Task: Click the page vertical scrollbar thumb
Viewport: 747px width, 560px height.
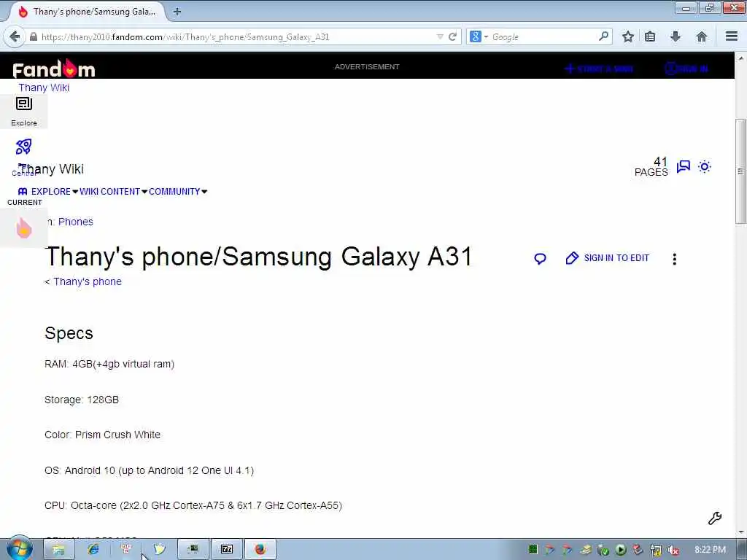Action: [x=741, y=171]
